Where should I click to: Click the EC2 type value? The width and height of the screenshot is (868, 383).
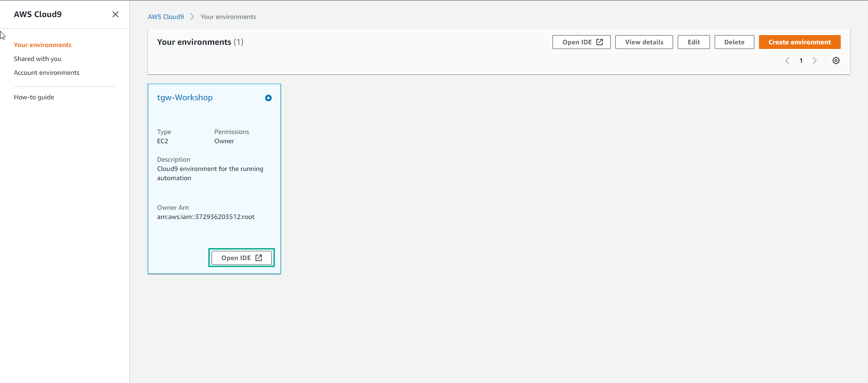[x=163, y=141]
